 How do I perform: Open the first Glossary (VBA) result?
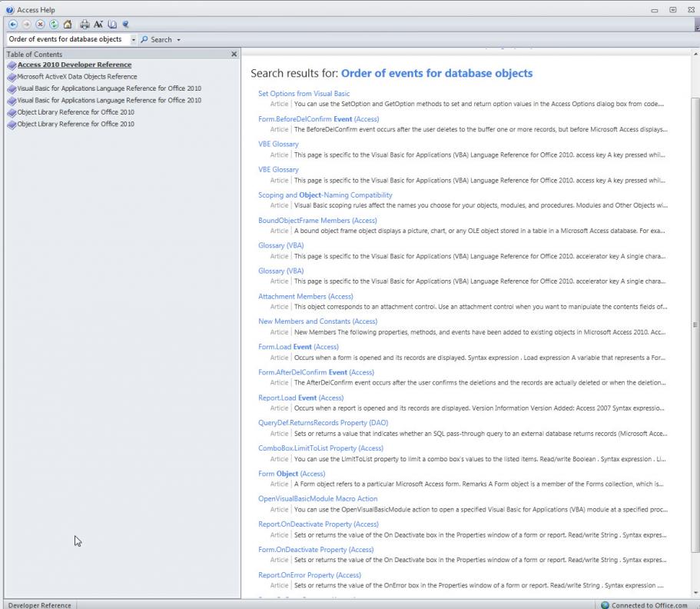(281, 245)
